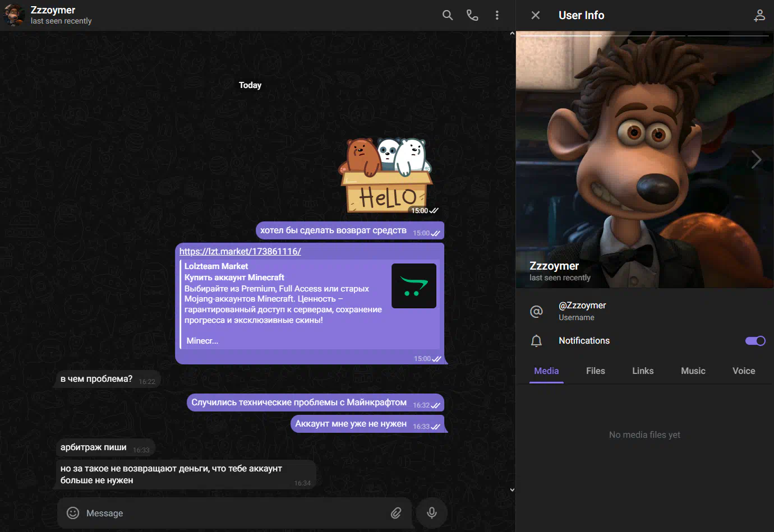The image size is (774, 532).
Task: Select the message 'в чем проблема?'
Action: pyautogui.click(x=108, y=379)
